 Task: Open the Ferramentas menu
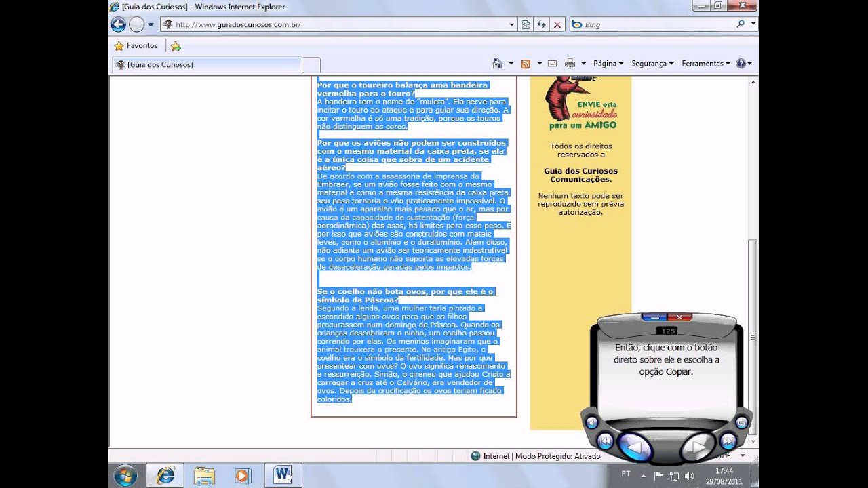(706, 64)
